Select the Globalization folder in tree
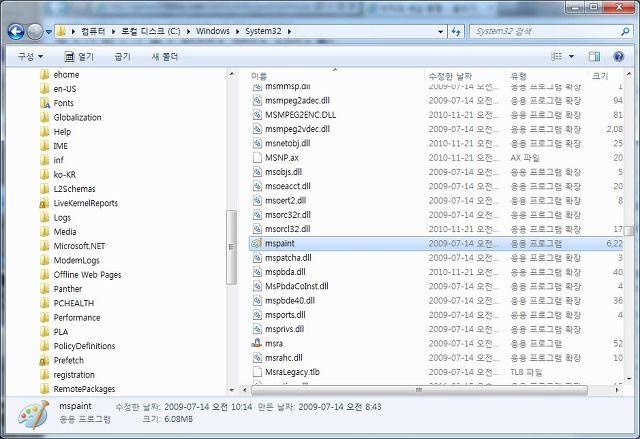The height and width of the screenshot is (439, 640). click(x=78, y=118)
